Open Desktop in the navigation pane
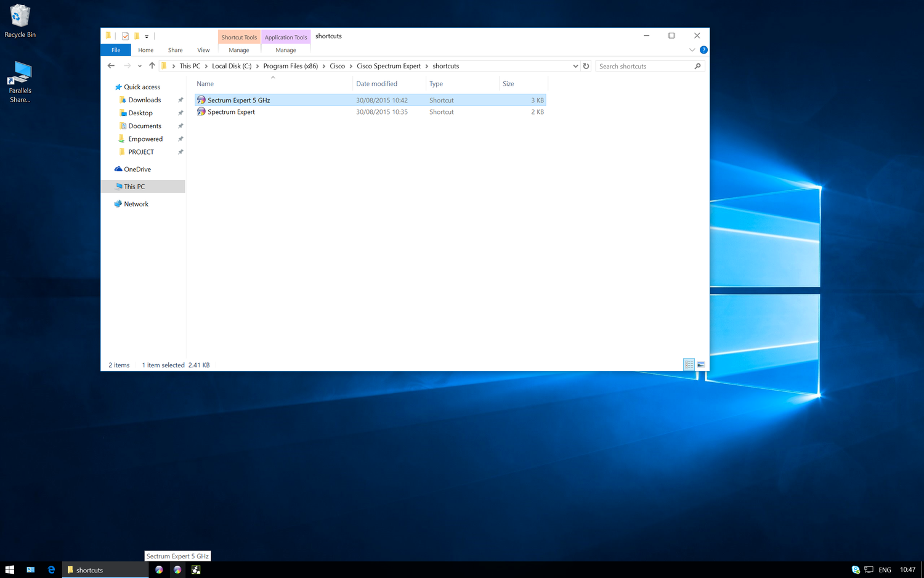 point(140,113)
